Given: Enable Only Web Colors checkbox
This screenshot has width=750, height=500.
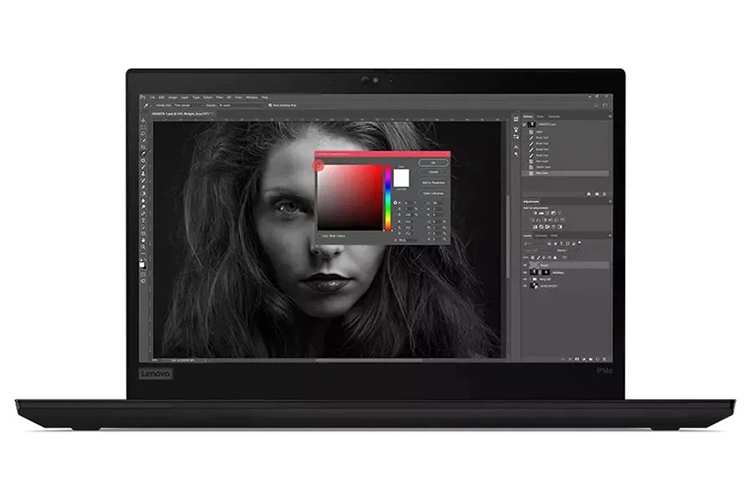Looking at the screenshot, I should (x=319, y=236).
